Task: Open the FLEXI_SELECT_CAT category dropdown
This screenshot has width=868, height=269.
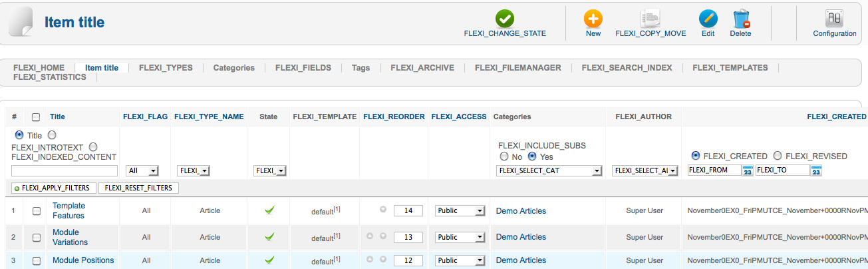Action: (x=549, y=170)
